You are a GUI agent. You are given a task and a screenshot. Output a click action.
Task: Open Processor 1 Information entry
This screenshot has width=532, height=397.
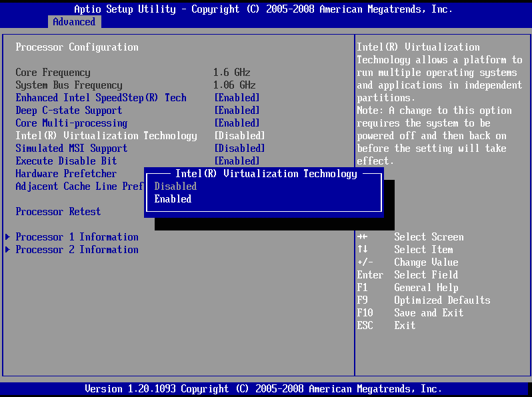(x=77, y=237)
